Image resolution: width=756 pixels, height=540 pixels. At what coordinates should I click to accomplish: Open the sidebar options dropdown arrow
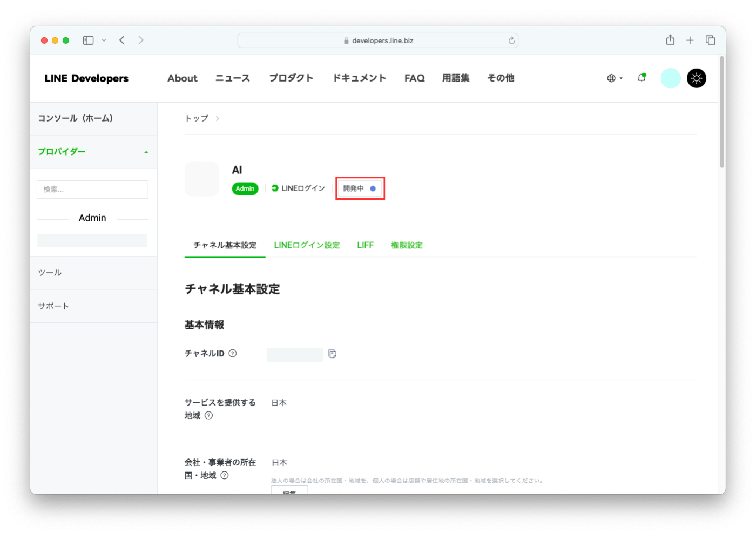pos(104,40)
